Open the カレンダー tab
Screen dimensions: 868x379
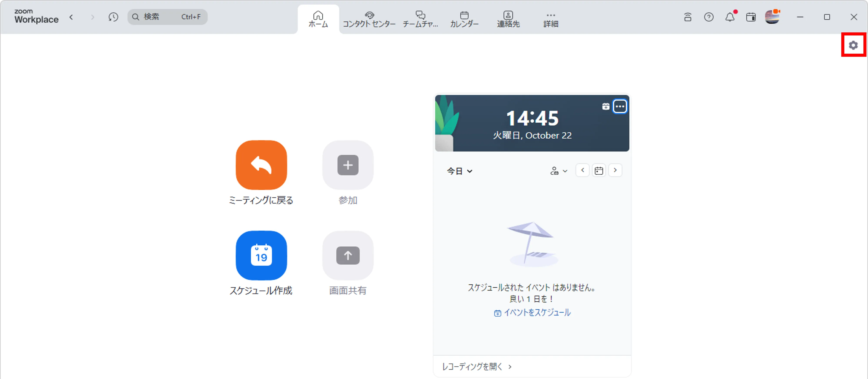(464, 19)
